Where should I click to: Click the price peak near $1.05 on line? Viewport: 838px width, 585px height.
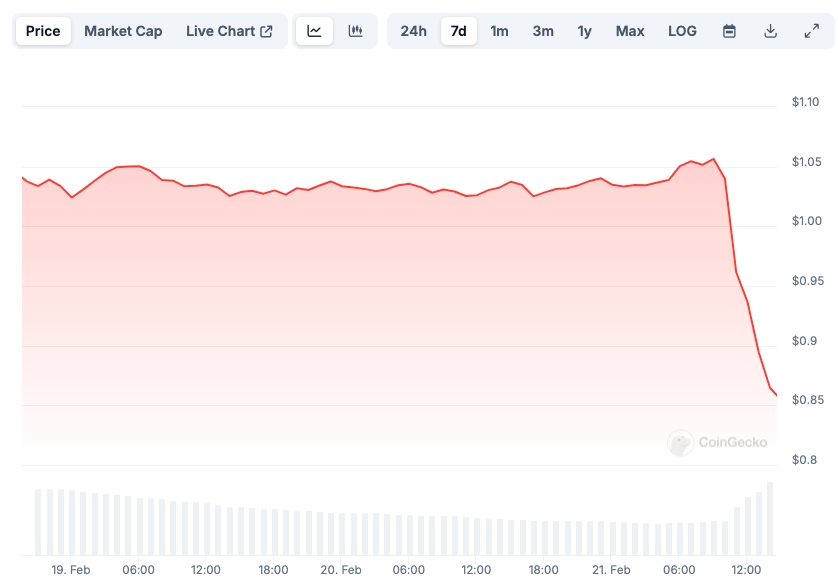tap(713, 159)
